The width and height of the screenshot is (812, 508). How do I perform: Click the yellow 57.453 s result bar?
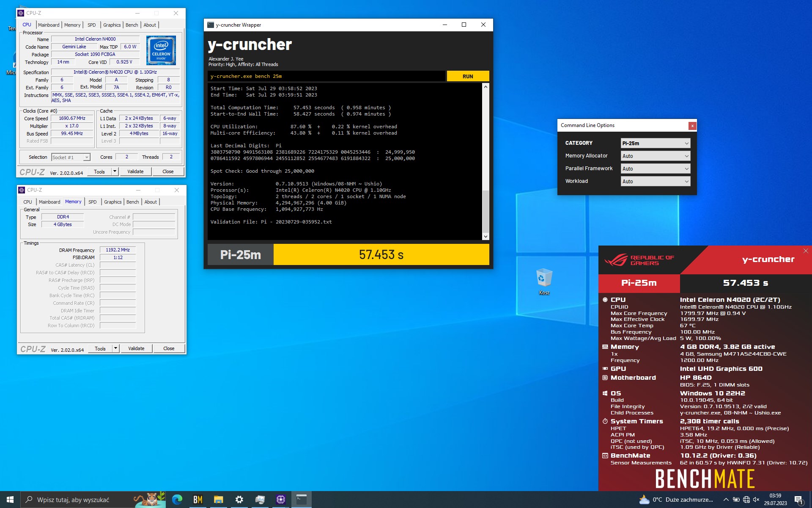(381, 254)
